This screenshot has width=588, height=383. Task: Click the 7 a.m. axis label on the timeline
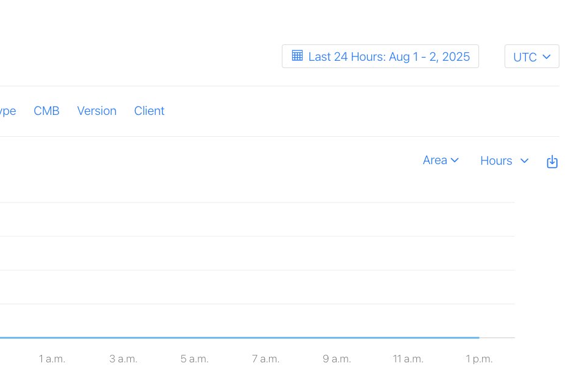point(265,359)
